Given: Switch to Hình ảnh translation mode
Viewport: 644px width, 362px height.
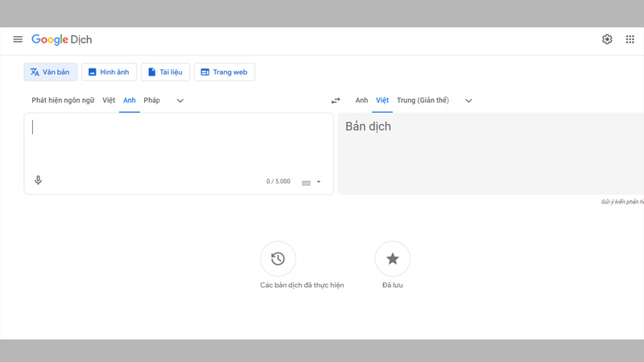Looking at the screenshot, I should [109, 72].
